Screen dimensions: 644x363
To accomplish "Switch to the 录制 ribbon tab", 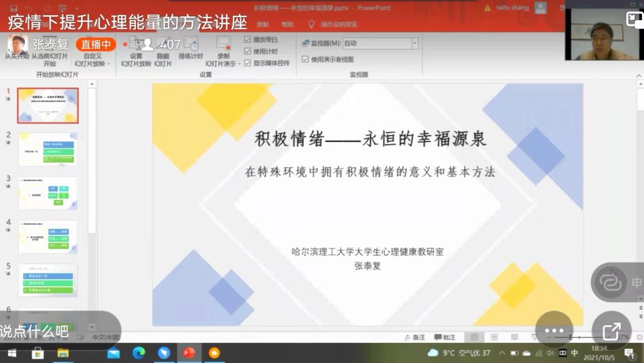I will (x=262, y=25).
